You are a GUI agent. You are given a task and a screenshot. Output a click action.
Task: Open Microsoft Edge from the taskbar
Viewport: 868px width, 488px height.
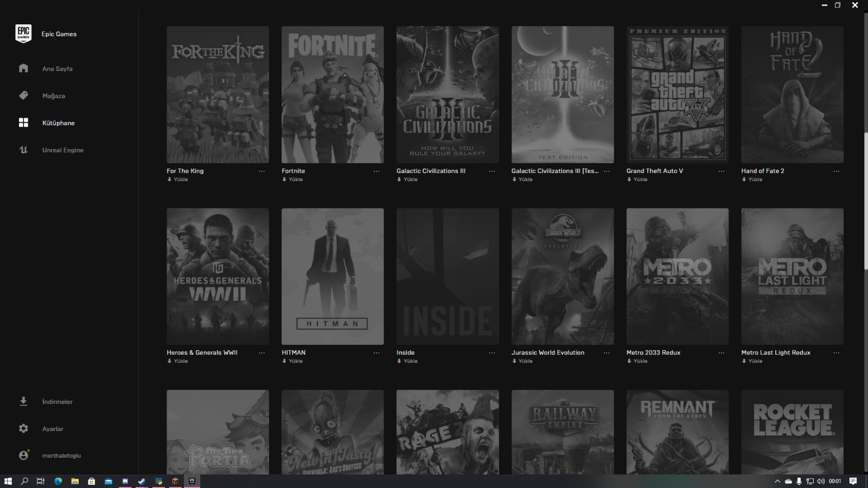[58, 481]
